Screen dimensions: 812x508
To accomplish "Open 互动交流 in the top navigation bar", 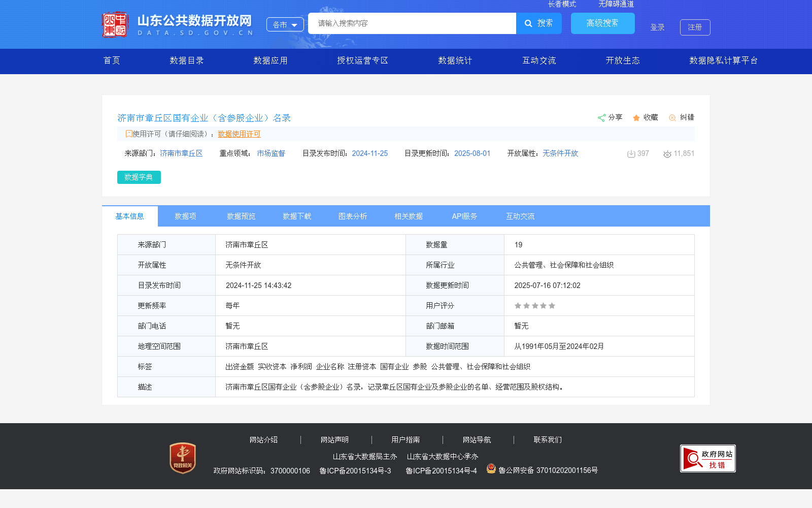I will click(x=539, y=60).
